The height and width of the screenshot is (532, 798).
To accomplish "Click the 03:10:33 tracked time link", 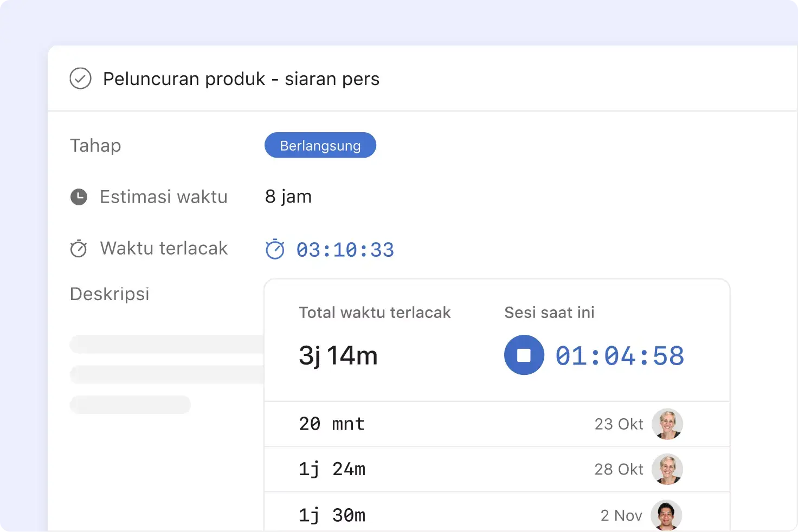I will 345,249.
